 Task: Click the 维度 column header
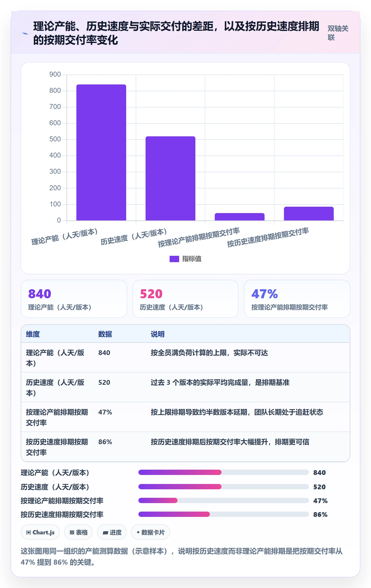click(33, 334)
